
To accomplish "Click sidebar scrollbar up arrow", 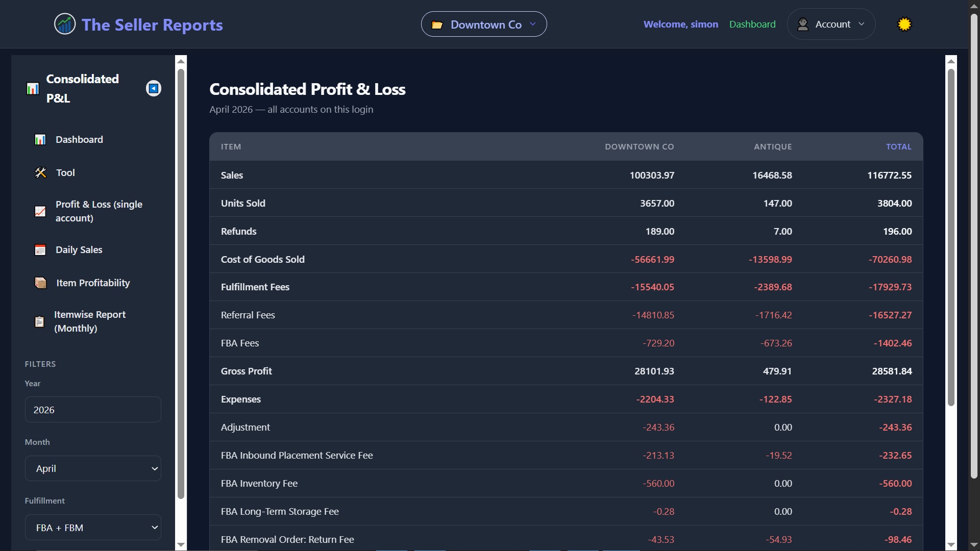I will [x=181, y=61].
